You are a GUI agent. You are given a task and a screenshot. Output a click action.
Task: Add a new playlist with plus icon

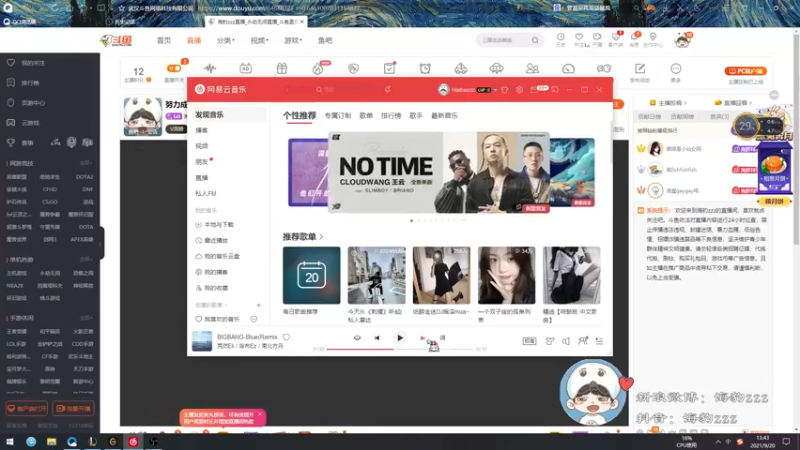tap(259, 305)
